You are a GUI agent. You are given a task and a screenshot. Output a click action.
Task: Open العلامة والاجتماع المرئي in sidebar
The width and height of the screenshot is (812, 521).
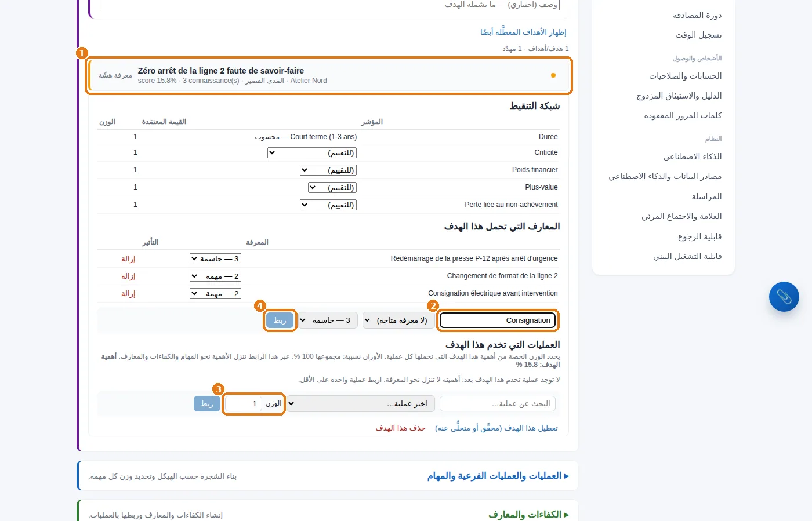click(681, 216)
